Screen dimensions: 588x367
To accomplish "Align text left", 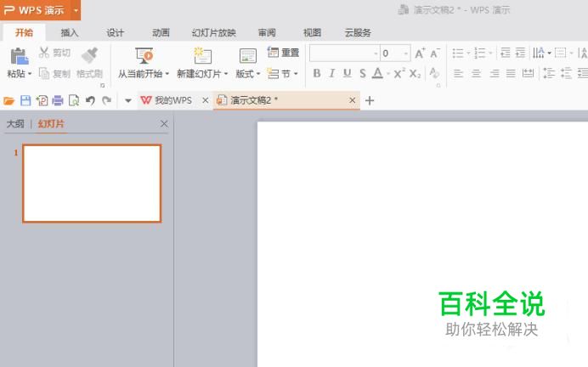I will click(458, 73).
